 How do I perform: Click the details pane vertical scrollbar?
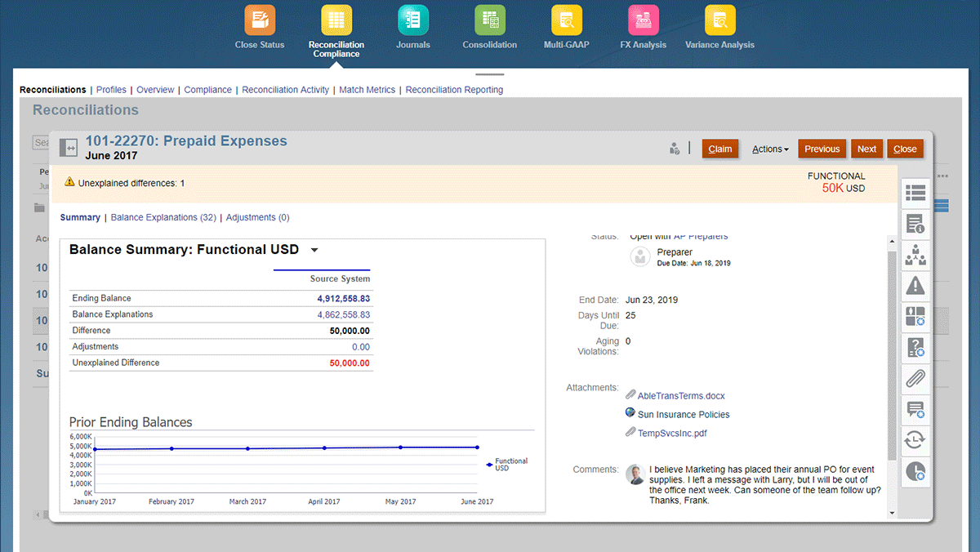click(x=891, y=351)
